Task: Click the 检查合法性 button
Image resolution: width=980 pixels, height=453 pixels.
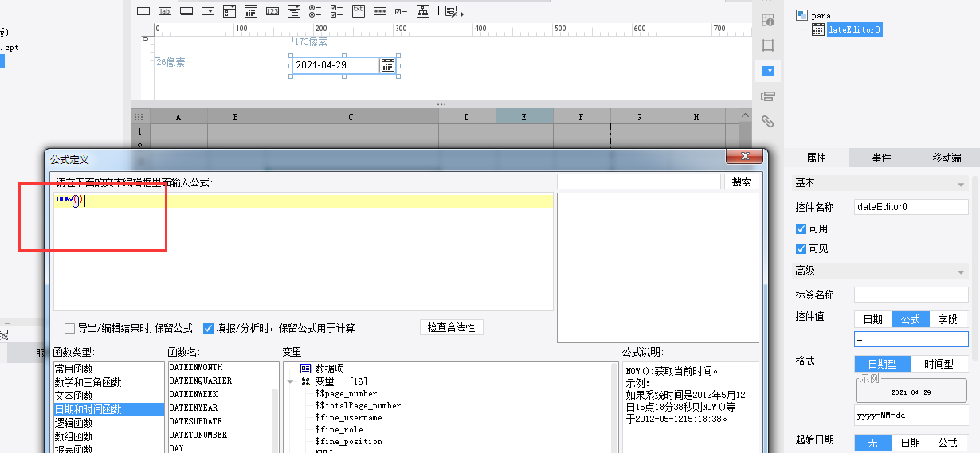Action: tap(451, 327)
